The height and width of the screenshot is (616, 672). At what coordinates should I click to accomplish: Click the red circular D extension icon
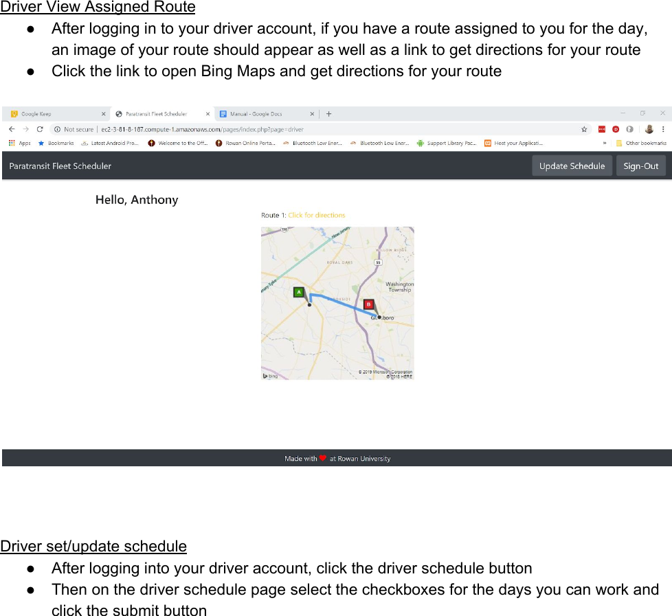(x=616, y=129)
